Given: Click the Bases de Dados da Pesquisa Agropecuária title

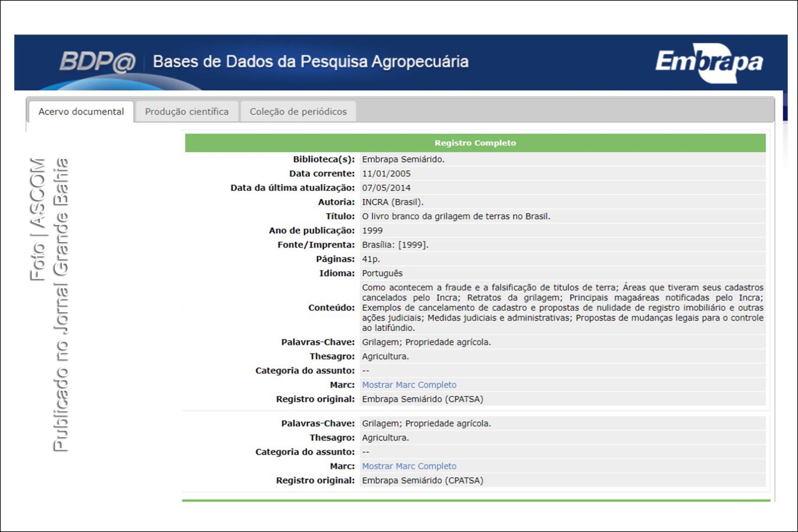Looking at the screenshot, I should 311,62.
